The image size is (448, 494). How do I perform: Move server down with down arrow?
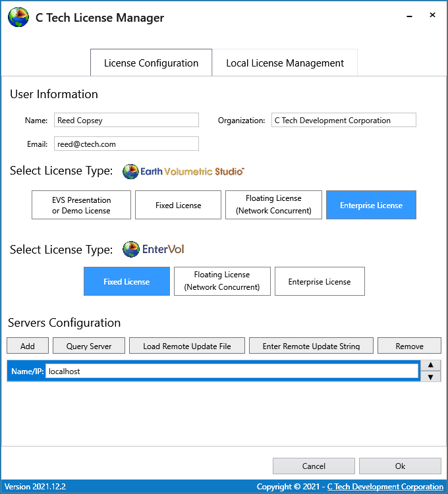tap(430, 377)
